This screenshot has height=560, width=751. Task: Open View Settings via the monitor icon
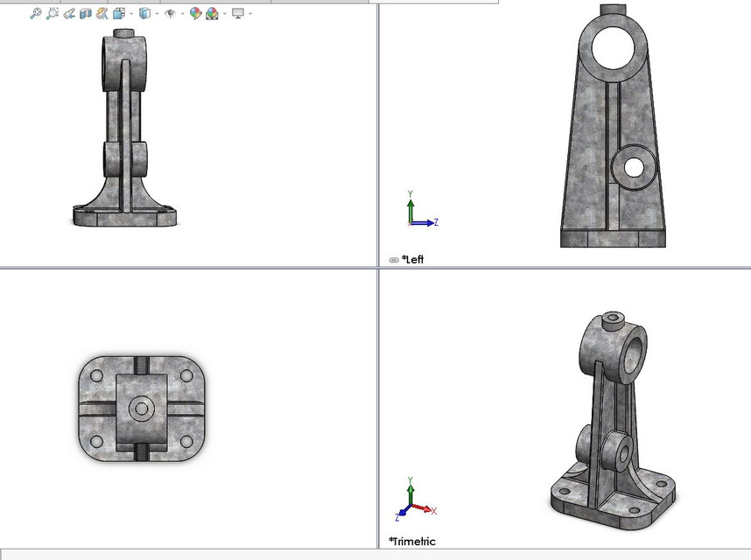[237, 14]
